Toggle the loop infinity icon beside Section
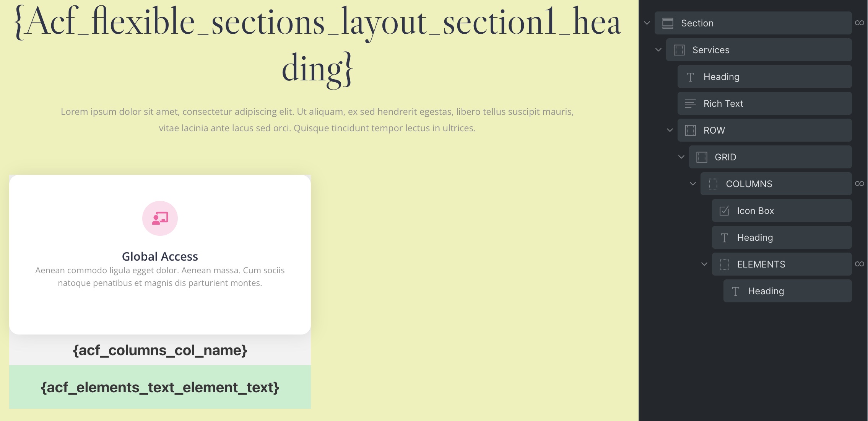 pyautogui.click(x=860, y=23)
